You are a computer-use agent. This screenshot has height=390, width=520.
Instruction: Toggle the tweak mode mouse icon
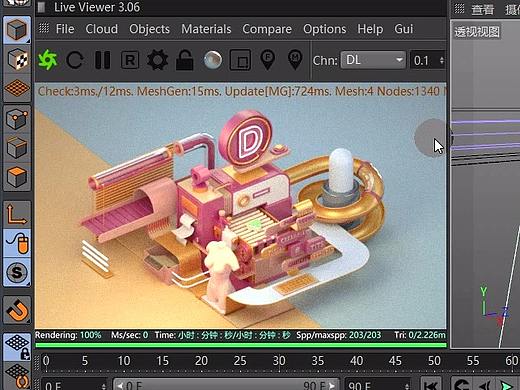point(17,243)
